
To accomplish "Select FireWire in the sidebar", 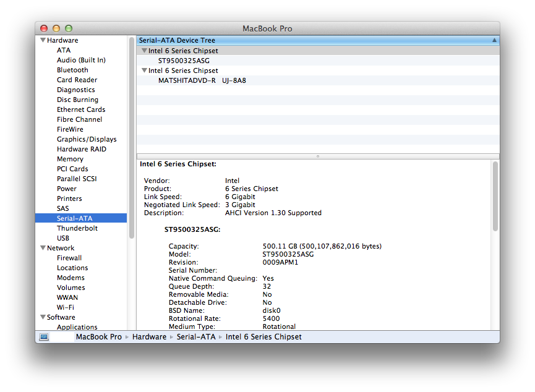I will point(70,129).
